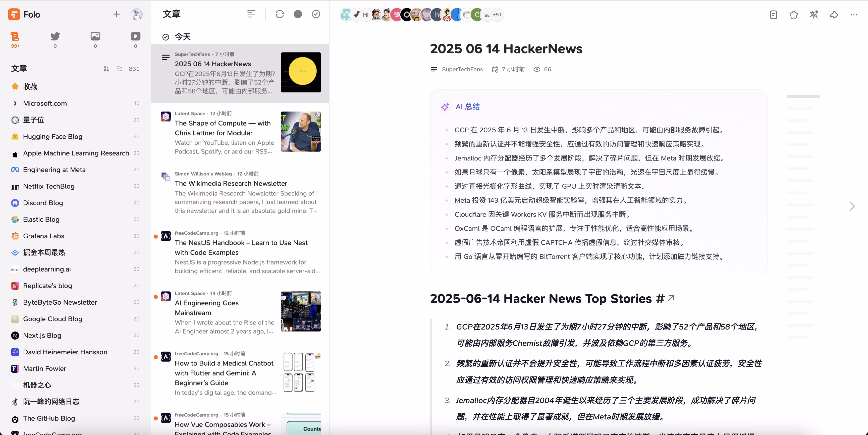
Task: Select the Discord Blog feed
Action: pos(75,203)
